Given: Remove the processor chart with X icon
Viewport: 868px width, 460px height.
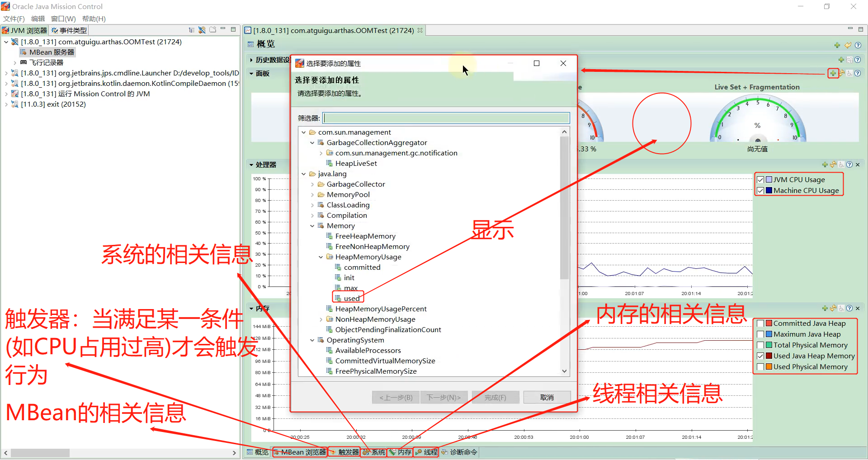Looking at the screenshot, I should point(858,164).
